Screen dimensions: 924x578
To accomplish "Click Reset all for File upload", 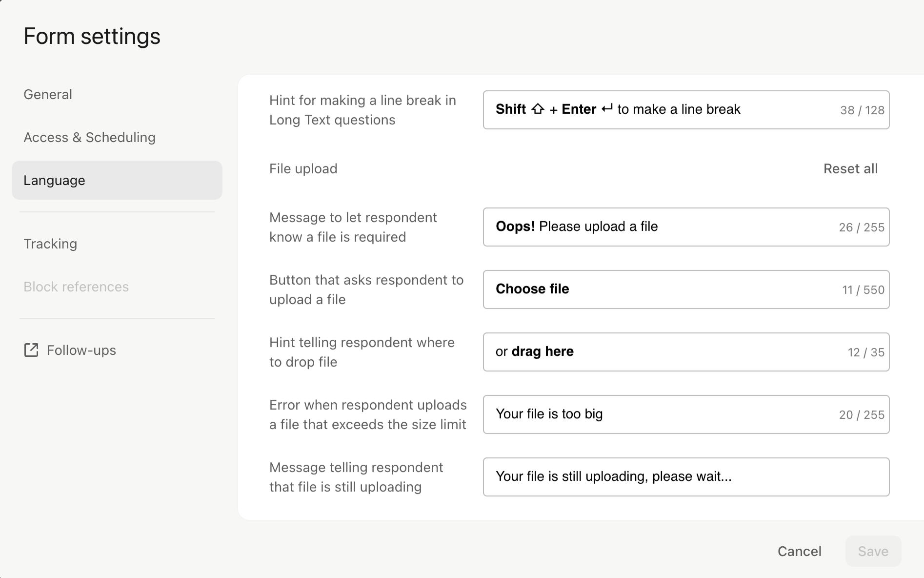I will 850,168.
